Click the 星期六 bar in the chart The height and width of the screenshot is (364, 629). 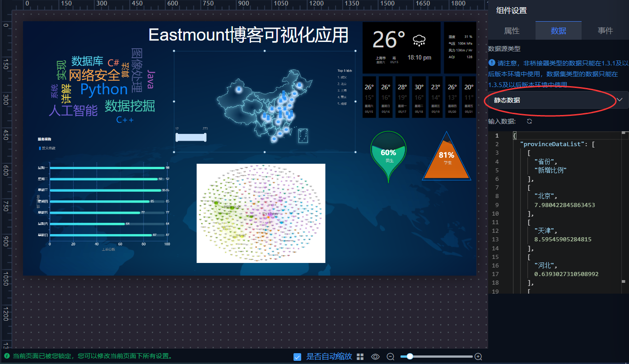(x=87, y=224)
